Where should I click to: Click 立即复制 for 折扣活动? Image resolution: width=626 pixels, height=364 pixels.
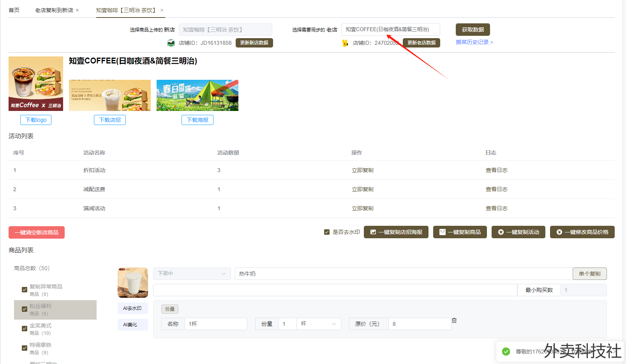[363, 170]
